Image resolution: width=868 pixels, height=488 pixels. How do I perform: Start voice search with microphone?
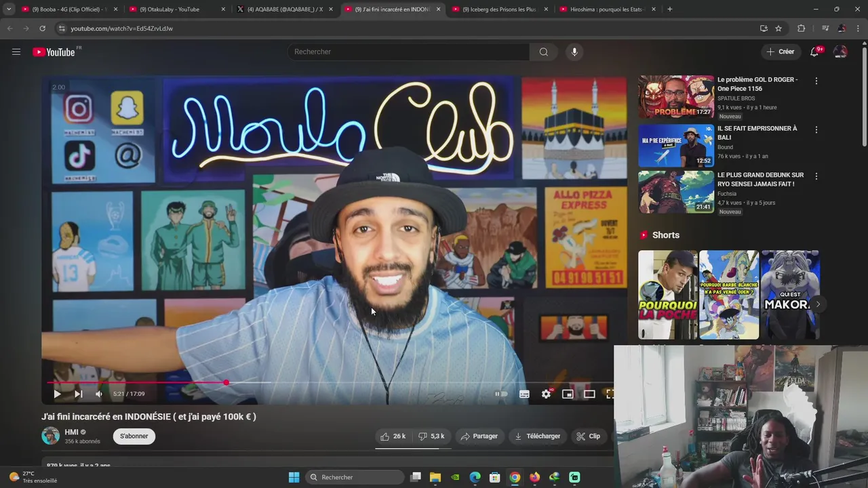[x=574, y=52]
